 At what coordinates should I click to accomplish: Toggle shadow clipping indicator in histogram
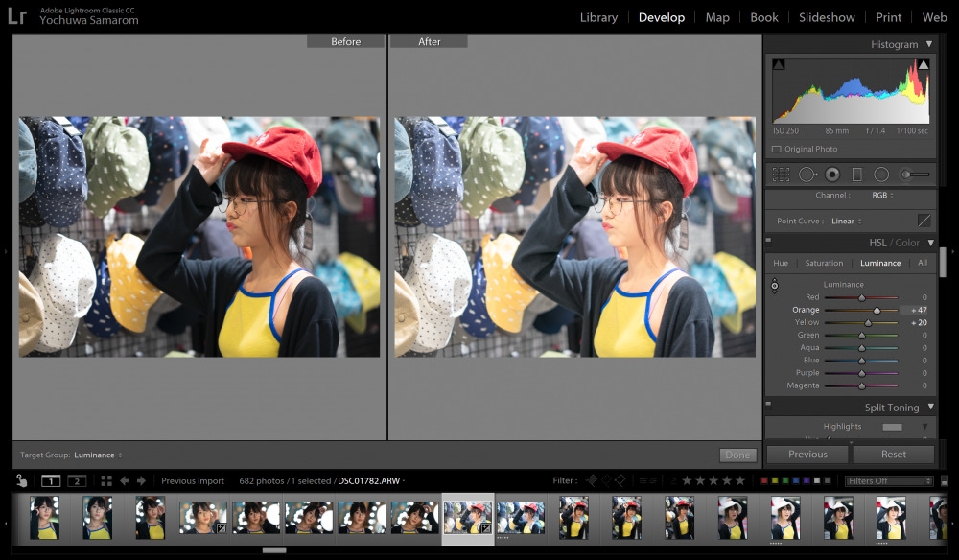(x=779, y=64)
